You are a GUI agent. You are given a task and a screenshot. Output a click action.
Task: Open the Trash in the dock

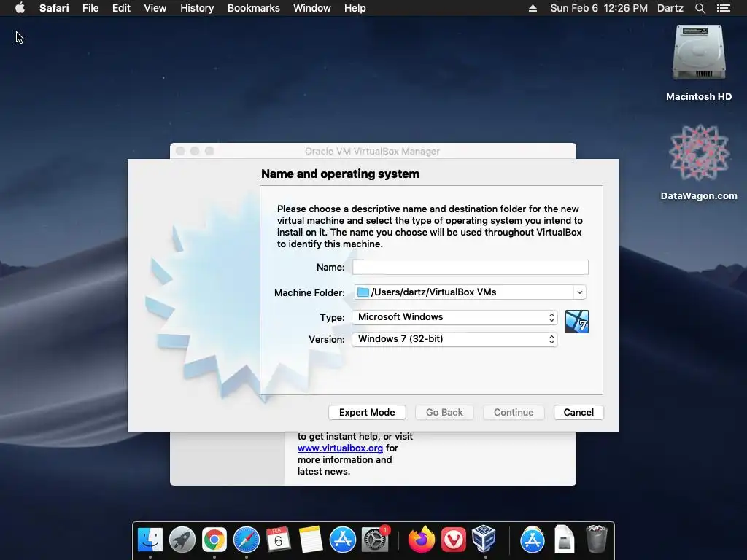[x=596, y=539]
